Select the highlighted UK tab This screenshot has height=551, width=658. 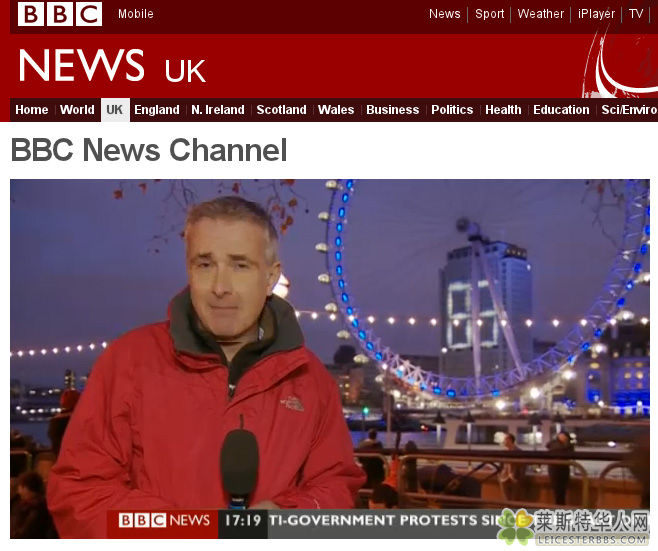click(x=115, y=110)
